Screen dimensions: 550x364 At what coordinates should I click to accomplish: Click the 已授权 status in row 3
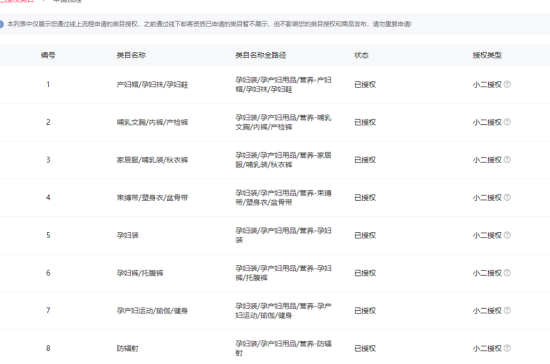(365, 160)
